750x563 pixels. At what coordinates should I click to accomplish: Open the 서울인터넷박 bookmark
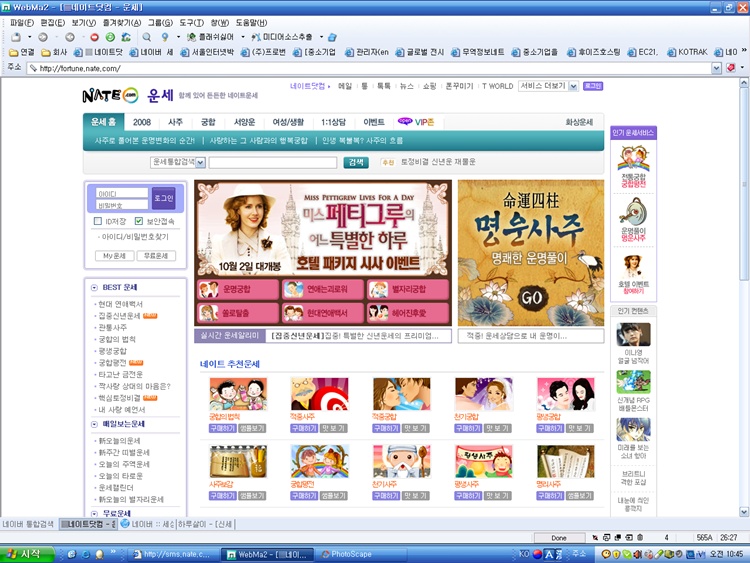[x=207, y=52]
